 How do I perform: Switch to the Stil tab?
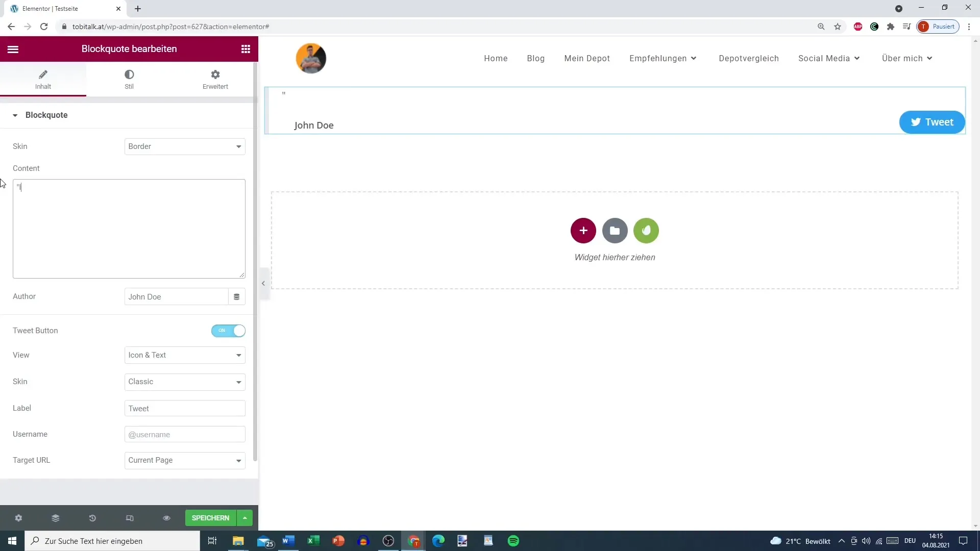[x=129, y=80]
